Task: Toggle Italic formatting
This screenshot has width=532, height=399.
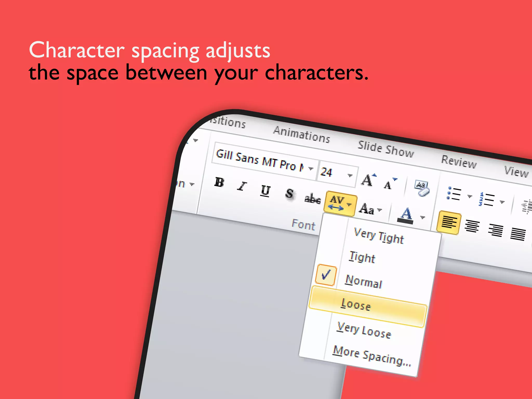Action: pos(242,186)
